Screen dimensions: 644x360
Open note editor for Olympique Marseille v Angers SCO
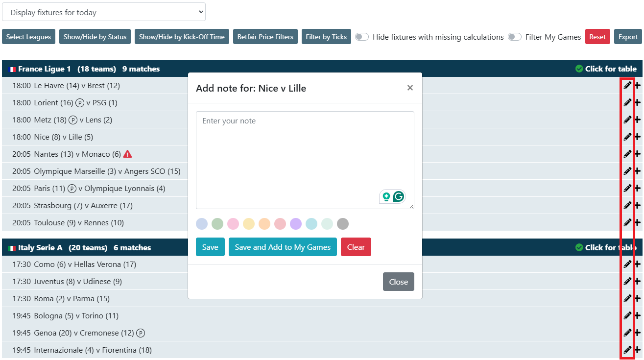(x=627, y=171)
